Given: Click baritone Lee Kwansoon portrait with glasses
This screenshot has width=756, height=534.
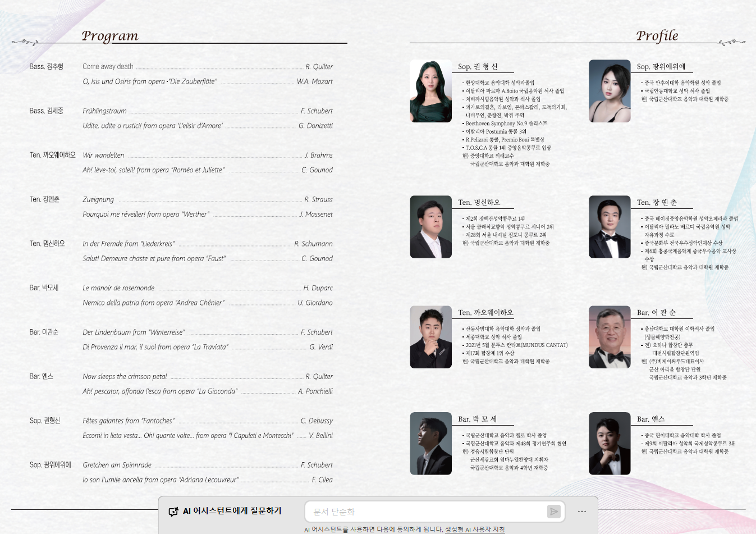Looking at the screenshot, I should tap(610, 337).
